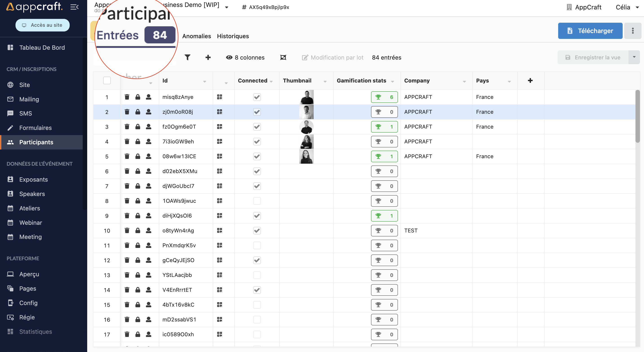Screen dimensions: 644x352
Task: Open the Anomalies tab
Action: point(196,36)
